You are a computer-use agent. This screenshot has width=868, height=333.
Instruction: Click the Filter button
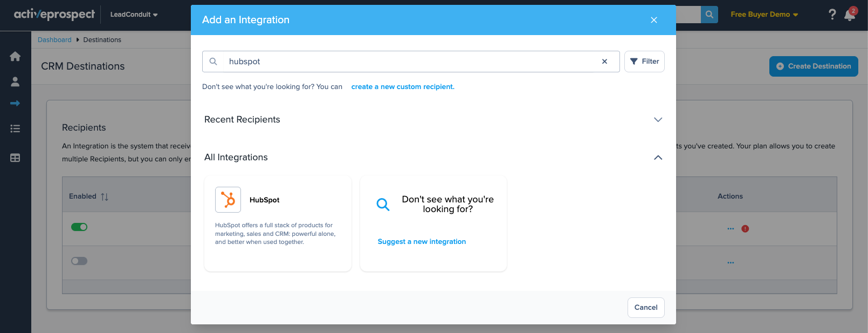point(644,62)
